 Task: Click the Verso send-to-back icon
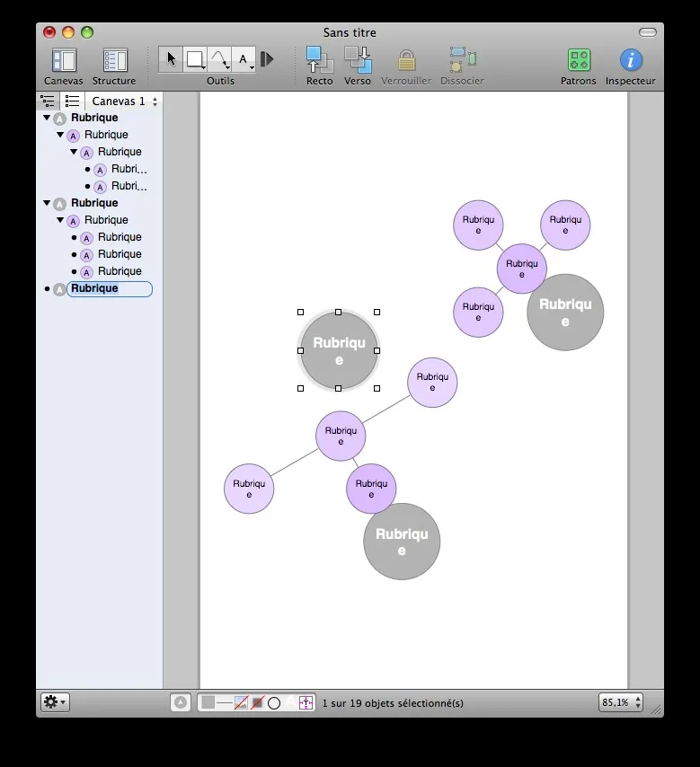tap(358, 59)
